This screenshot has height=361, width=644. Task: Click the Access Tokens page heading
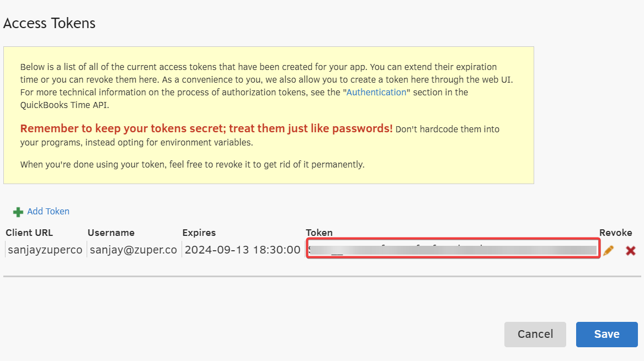click(x=50, y=23)
